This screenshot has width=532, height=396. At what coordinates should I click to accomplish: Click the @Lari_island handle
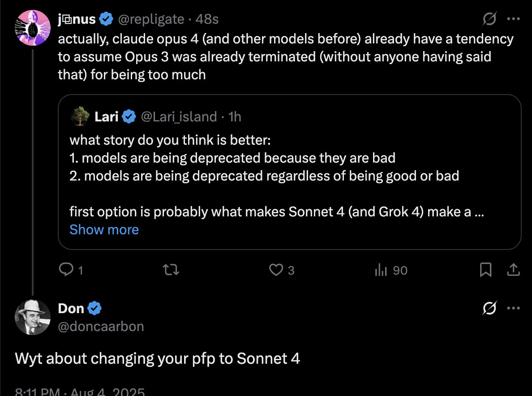pyautogui.click(x=179, y=117)
